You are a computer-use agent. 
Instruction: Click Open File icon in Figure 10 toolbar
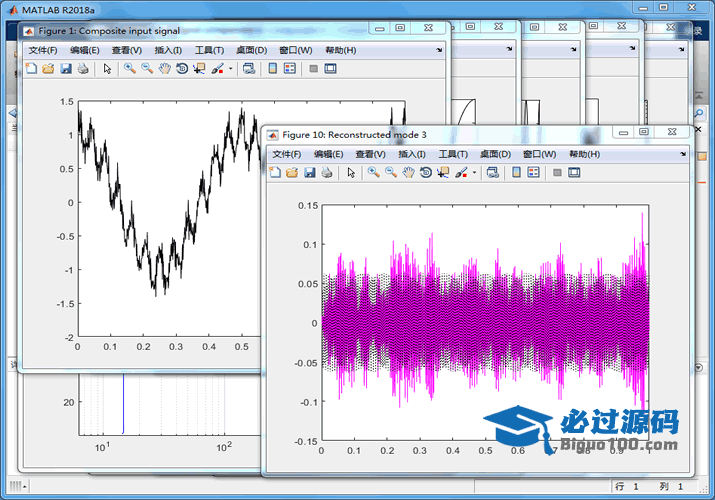click(292, 173)
